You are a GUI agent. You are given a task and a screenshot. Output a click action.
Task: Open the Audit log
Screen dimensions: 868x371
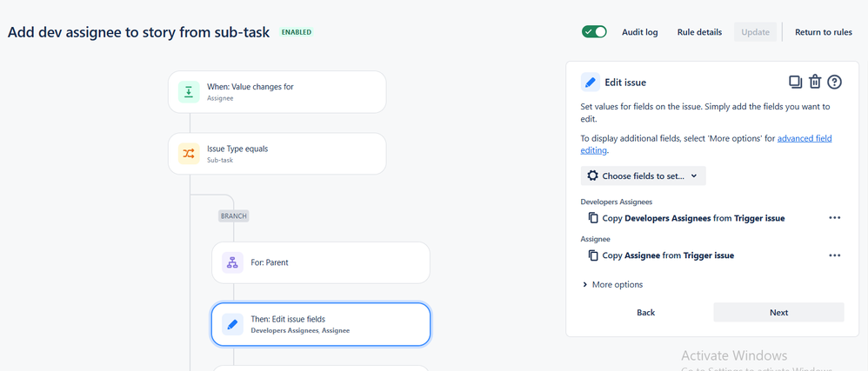pos(640,32)
